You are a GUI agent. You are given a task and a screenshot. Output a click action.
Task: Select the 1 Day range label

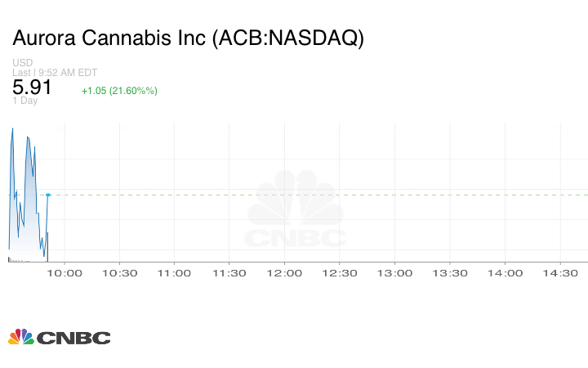point(25,101)
